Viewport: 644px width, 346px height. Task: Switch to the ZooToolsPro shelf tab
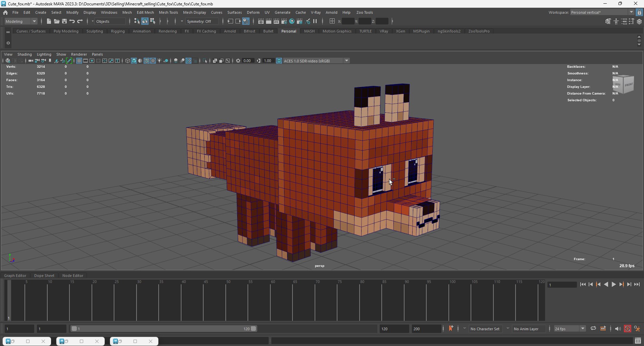point(479,31)
